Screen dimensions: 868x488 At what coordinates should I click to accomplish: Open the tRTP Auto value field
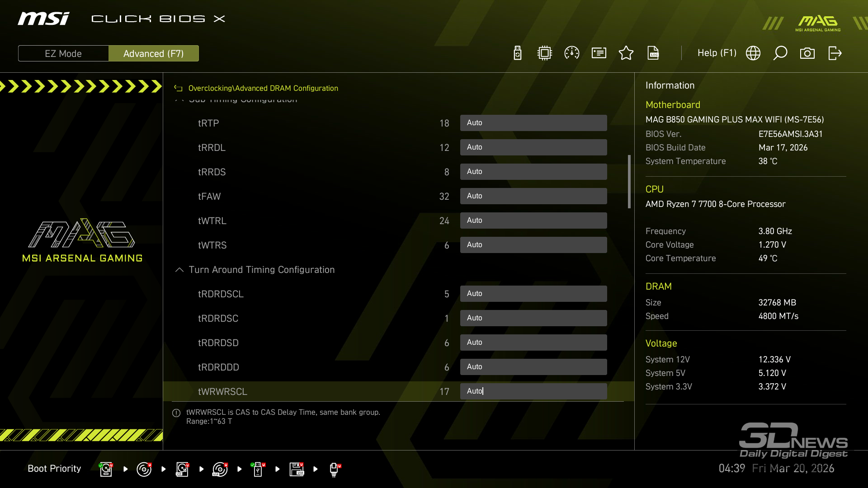pyautogui.click(x=533, y=123)
